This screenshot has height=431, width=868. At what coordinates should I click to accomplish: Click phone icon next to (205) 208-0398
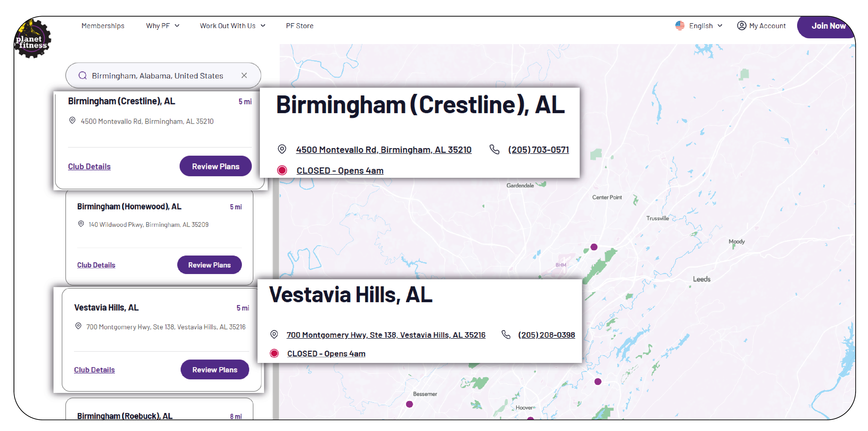[506, 335]
